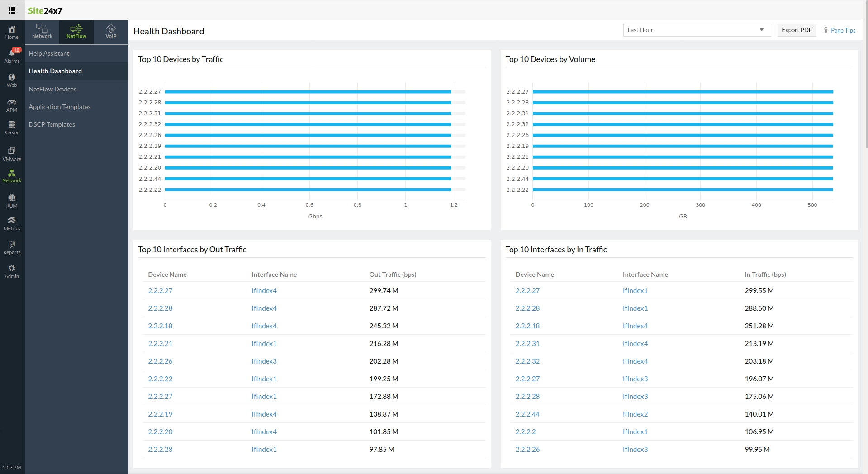Open Alarms with bell icon
This screenshot has height=474, width=868.
tap(12, 56)
